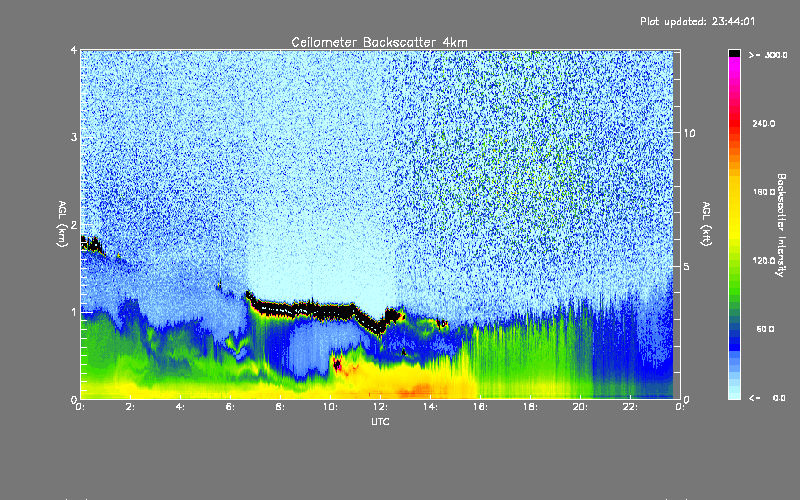Pick the black top segment of the colorbar
800x500 pixels.
pyautogui.click(x=734, y=53)
